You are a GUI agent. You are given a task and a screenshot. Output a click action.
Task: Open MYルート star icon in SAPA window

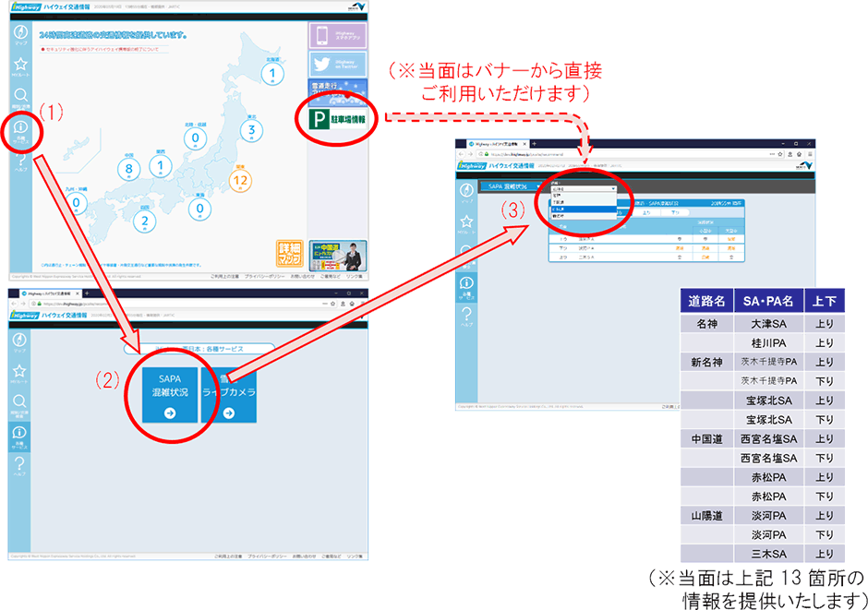pos(466,221)
